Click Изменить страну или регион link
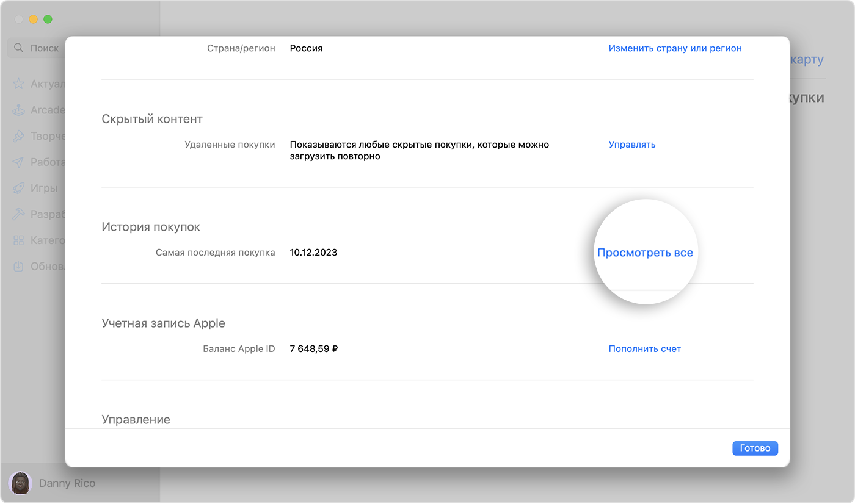 pyautogui.click(x=675, y=48)
